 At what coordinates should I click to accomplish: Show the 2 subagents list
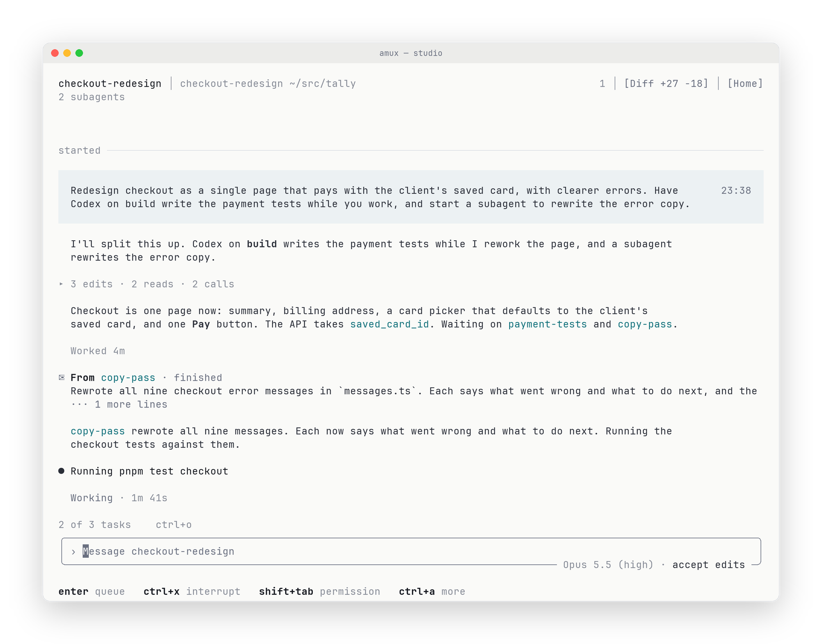point(92,97)
